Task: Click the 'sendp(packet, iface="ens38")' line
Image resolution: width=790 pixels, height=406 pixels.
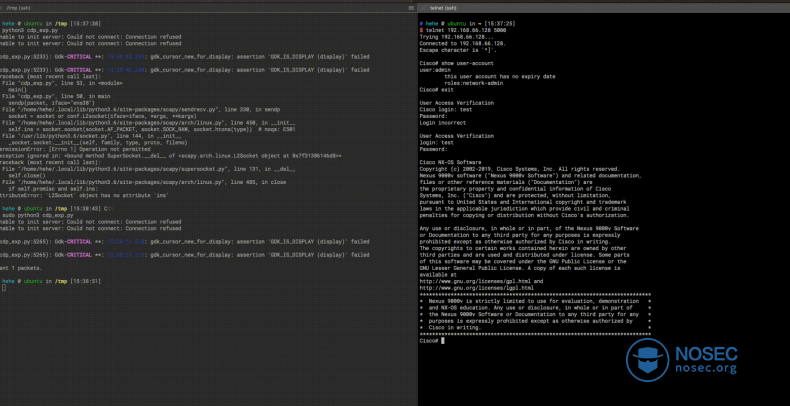Action: coord(51,102)
